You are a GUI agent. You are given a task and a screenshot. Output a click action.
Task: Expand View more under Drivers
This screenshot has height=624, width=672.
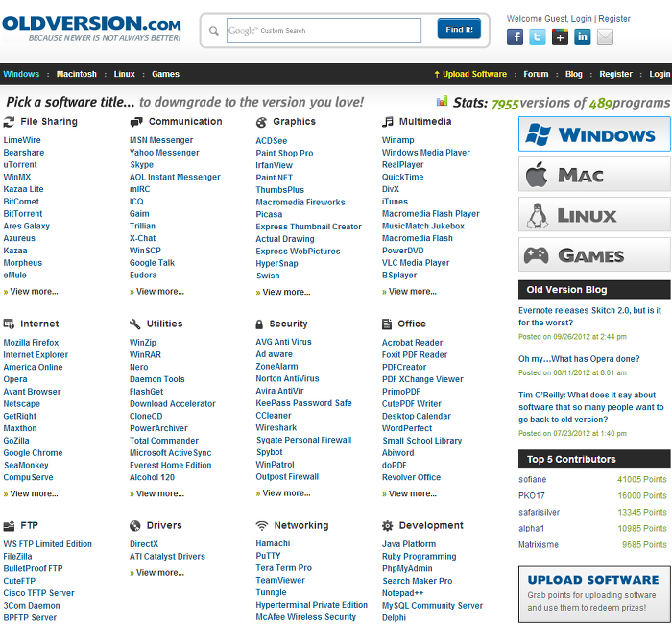coord(156,573)
